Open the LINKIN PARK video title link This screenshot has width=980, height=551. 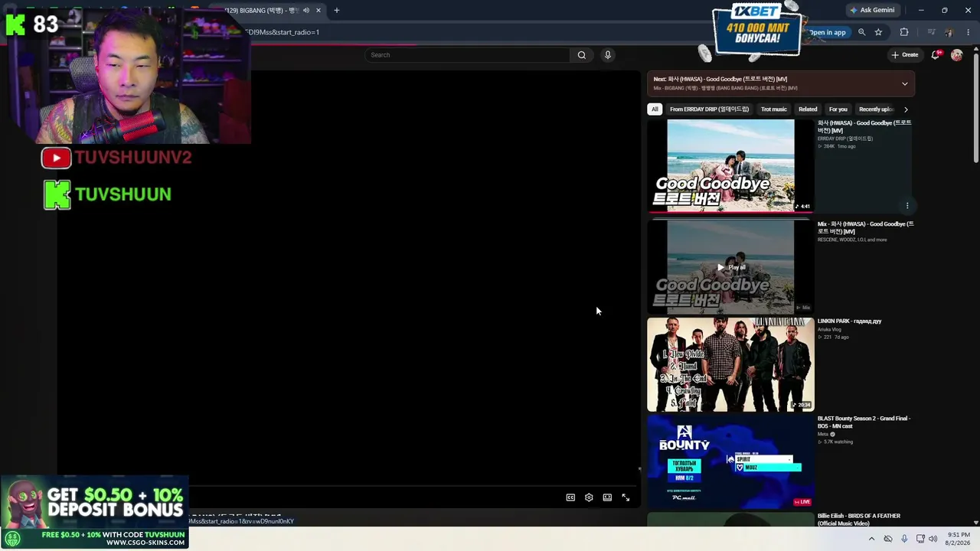850,321
